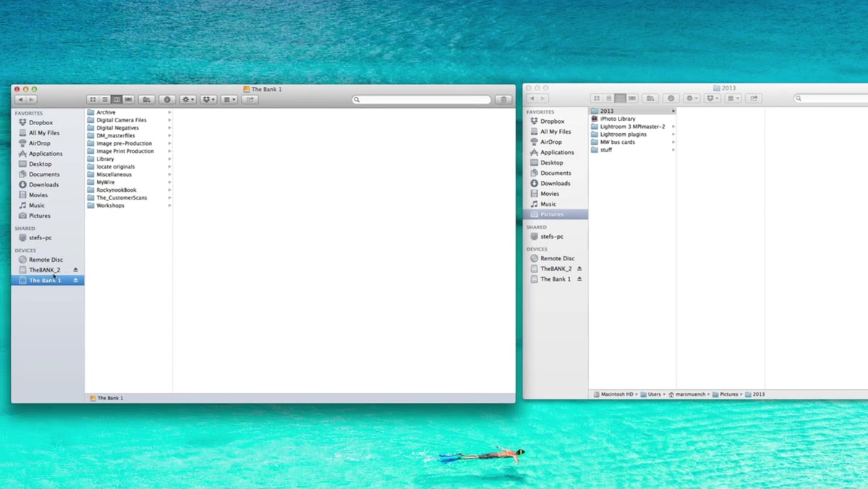868x489 pixels.
Task: Eject The Bank 1 in the 2013 window sidebar
Action: pyautogui.click(x=579, y=278)
